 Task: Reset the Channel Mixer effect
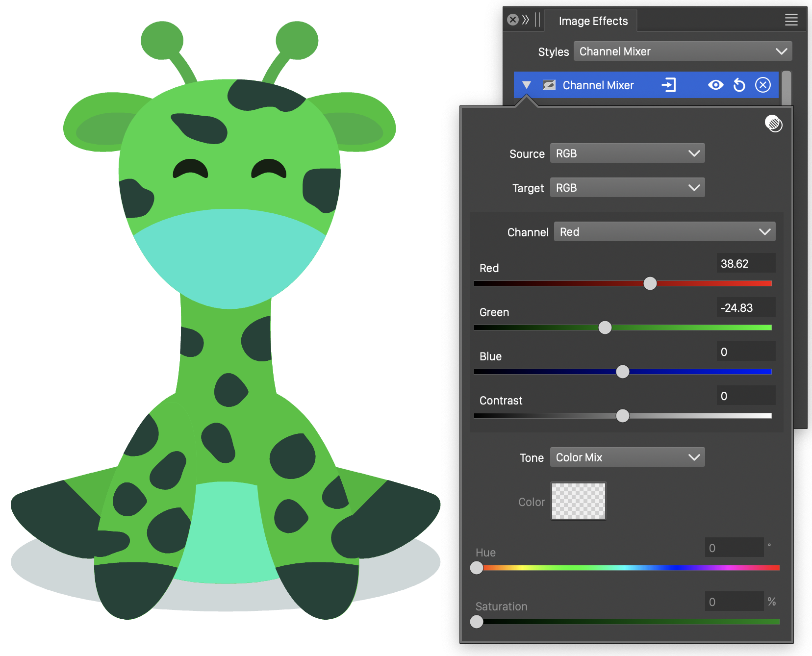tap(739, 85)
